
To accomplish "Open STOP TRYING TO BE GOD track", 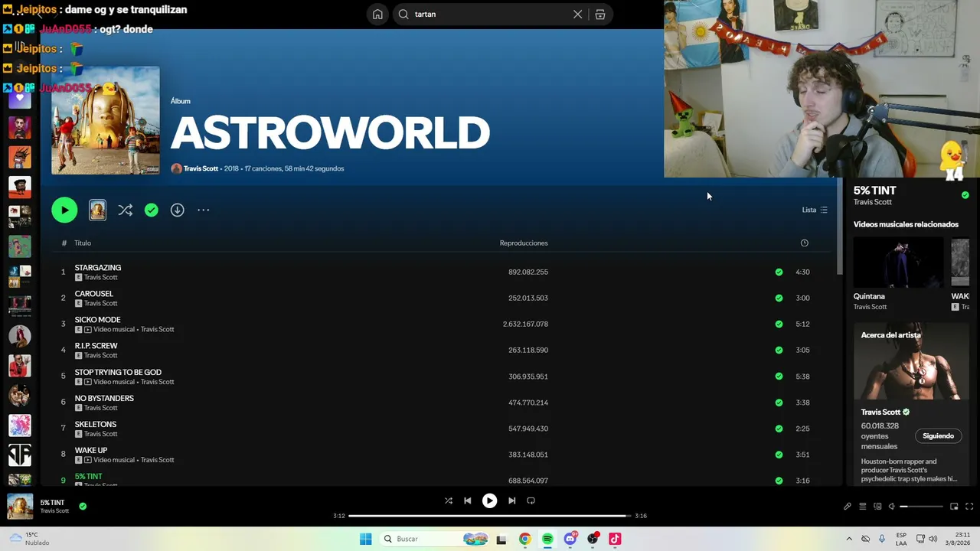I will 118,373.
